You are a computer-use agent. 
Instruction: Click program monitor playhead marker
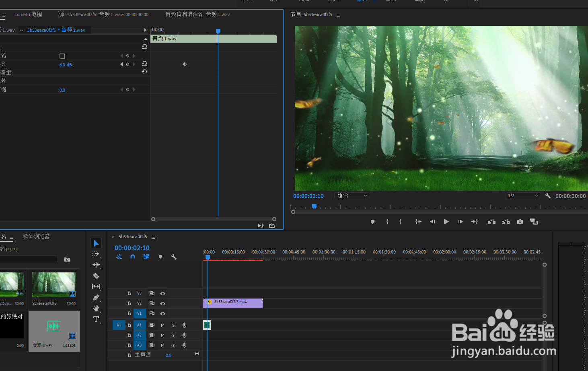314,206
